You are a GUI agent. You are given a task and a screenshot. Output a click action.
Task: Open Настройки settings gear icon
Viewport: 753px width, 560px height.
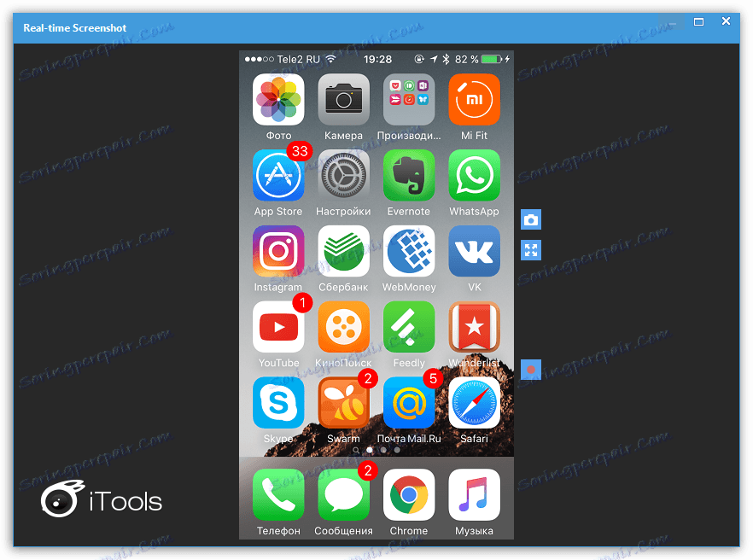tap(344, 175)
